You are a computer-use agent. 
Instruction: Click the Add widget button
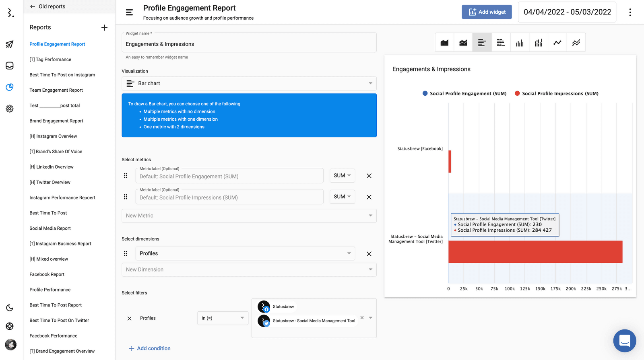(x=486, y=12)
